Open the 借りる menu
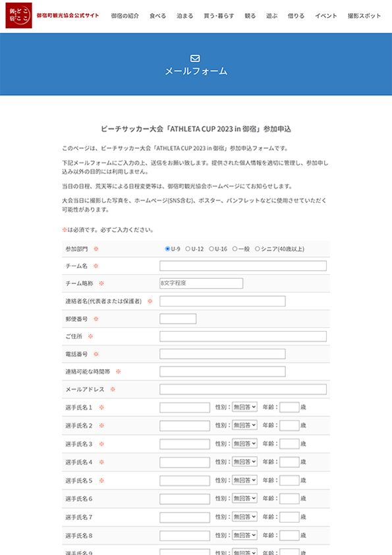The width and height of the screenshot is (392, 555). pyautogui.click(x=296, y=16)
